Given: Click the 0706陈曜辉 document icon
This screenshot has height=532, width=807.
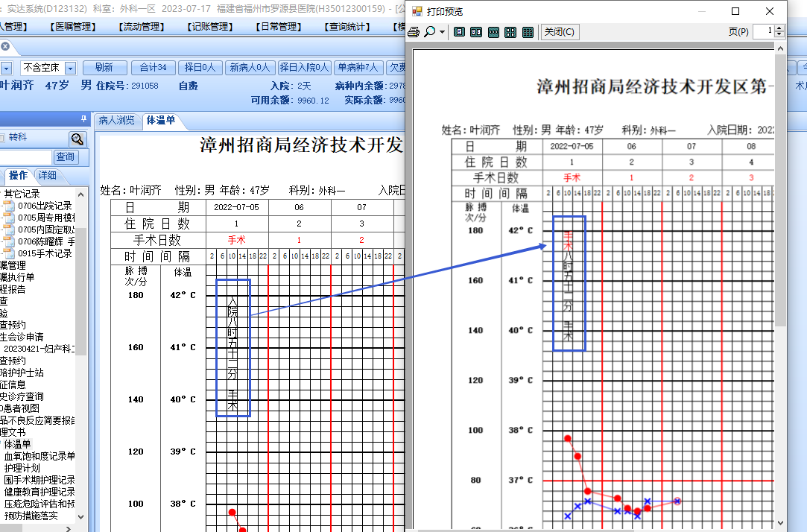Looking at the screenshot, I should [x=9, y=241].
